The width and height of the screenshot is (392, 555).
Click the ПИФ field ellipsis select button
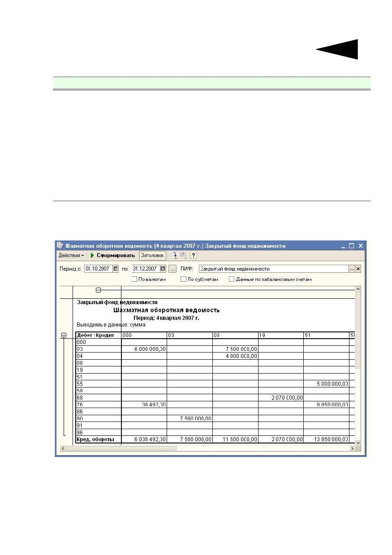(x=352, y=269)
